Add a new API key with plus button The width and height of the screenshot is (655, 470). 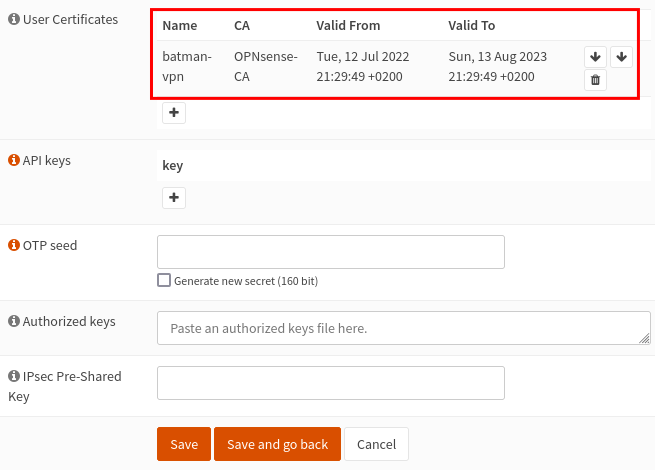pyautogui.click(x=174, y=197)
